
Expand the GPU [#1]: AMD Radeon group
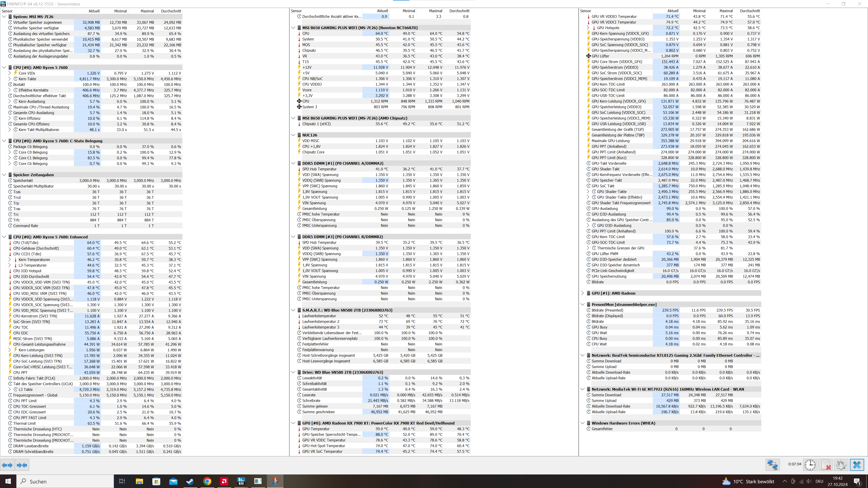pyautogui.click(x=583, y=293)
